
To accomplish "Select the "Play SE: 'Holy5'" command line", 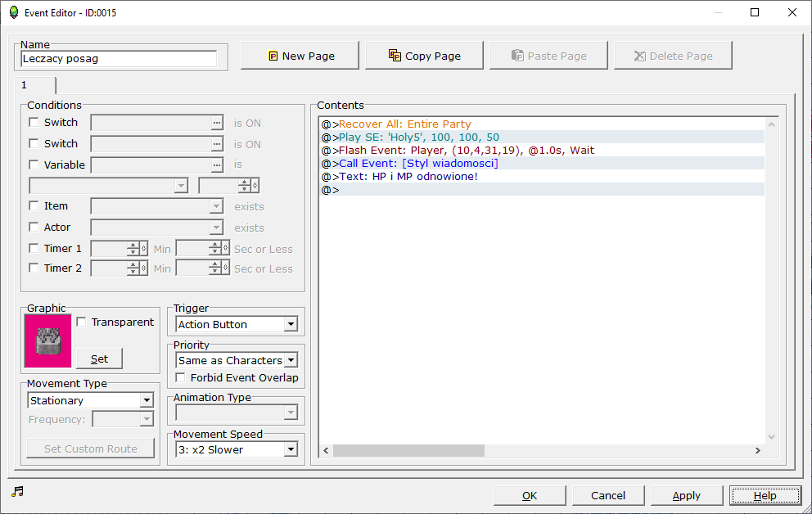I will [542, 138].
